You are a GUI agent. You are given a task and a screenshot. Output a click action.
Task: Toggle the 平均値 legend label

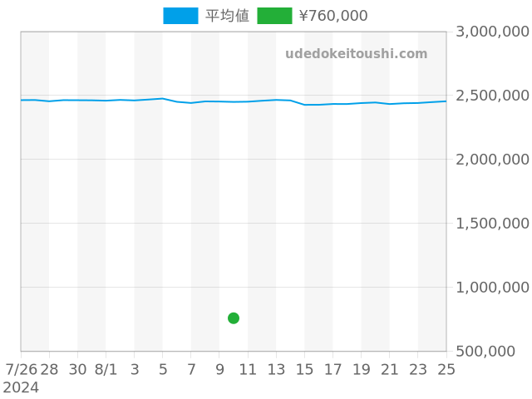227,16
